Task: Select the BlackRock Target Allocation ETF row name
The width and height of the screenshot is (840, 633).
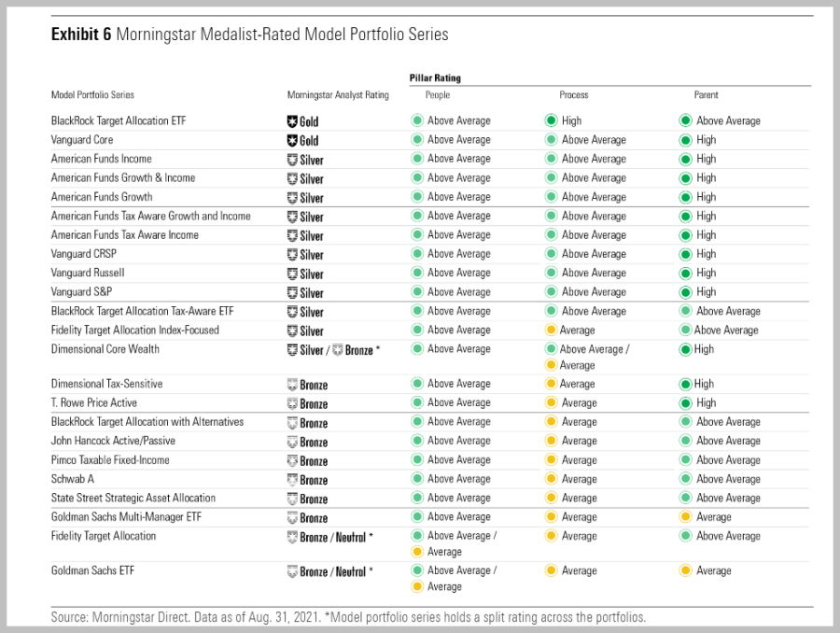Action: [119, 120]
